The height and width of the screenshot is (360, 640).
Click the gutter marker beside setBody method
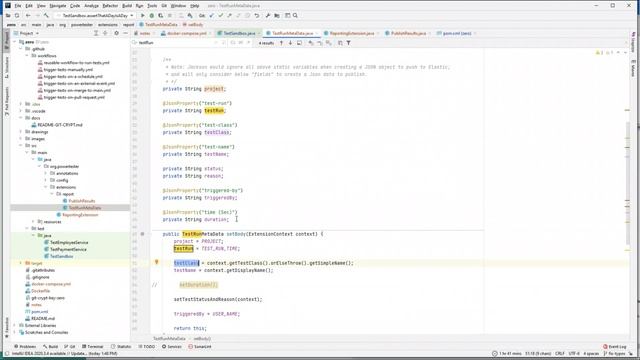142,234
